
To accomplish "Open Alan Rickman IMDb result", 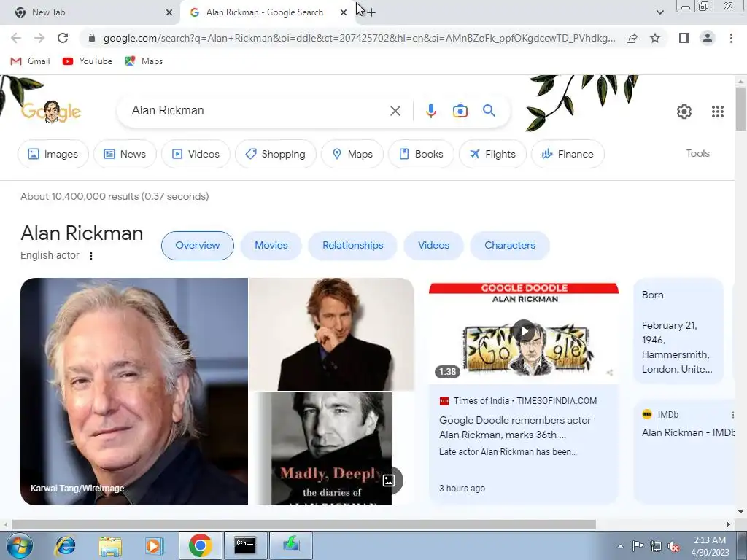I will 688,432.
